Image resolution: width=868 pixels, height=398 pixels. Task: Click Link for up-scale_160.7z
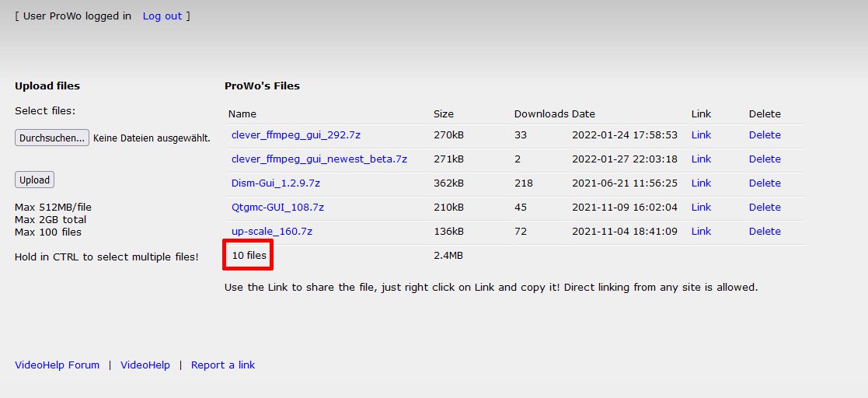701,232
